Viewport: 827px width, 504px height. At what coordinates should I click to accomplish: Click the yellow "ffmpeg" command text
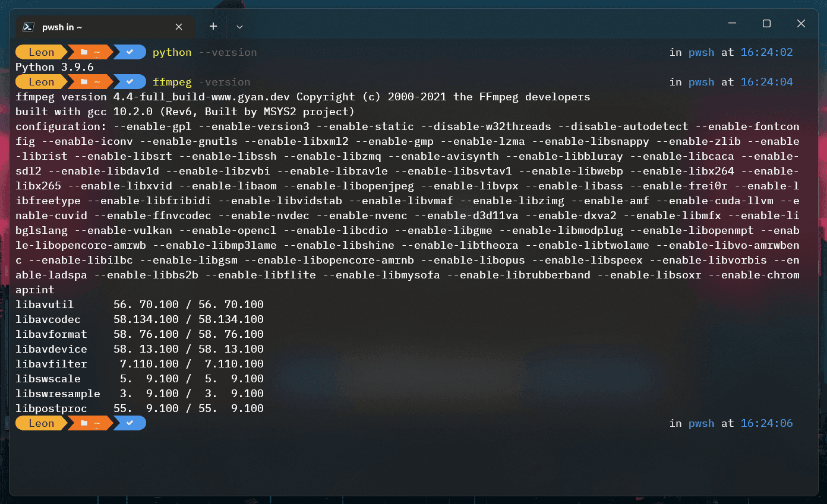pyautogui.click(x=172, y=82)
